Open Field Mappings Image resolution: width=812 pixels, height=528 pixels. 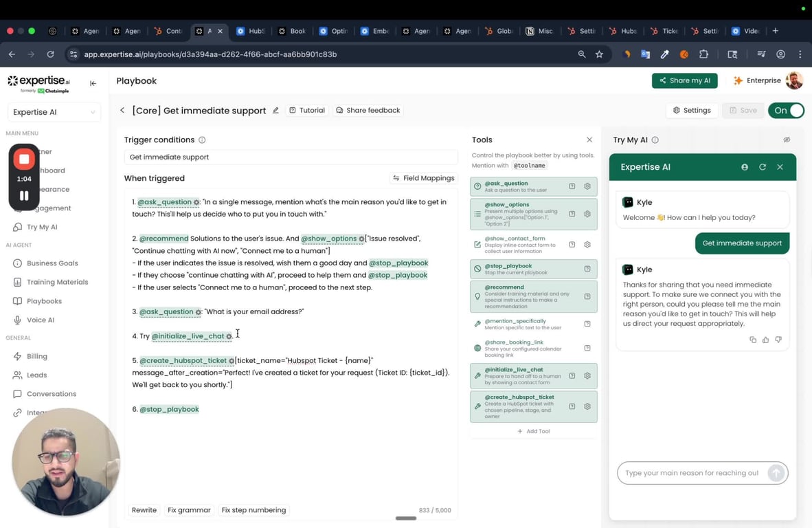(424, 178)
